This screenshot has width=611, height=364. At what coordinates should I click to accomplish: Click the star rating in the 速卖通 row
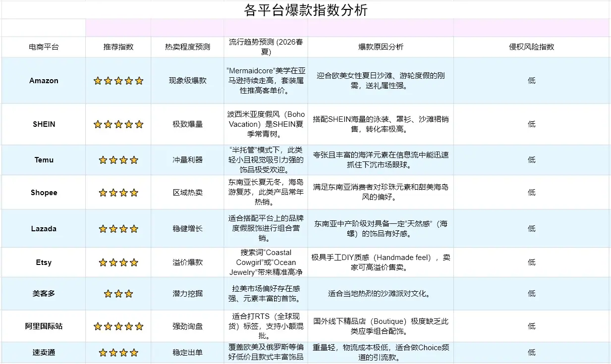click(x=118, y=353)
